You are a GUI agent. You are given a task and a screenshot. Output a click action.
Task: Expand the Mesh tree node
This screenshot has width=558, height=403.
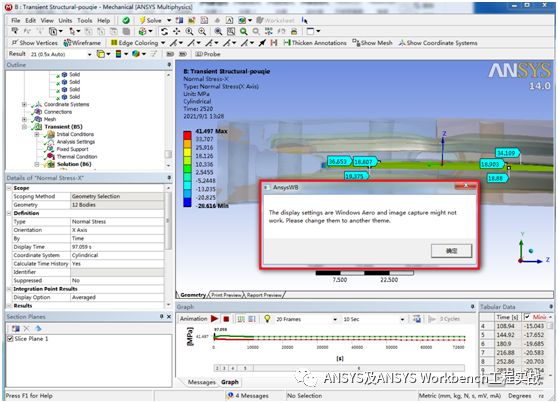pos(24,119)
